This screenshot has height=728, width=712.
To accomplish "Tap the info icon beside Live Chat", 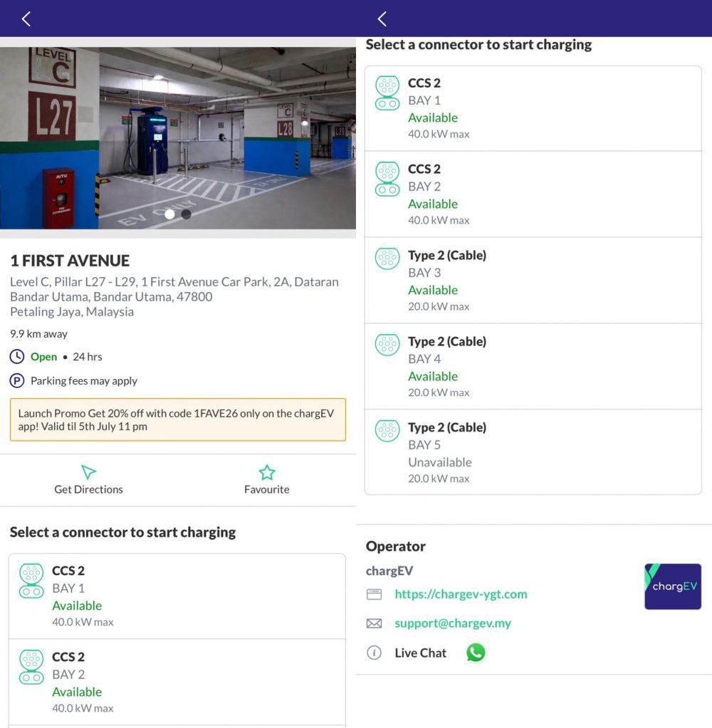I will (374, 652).
